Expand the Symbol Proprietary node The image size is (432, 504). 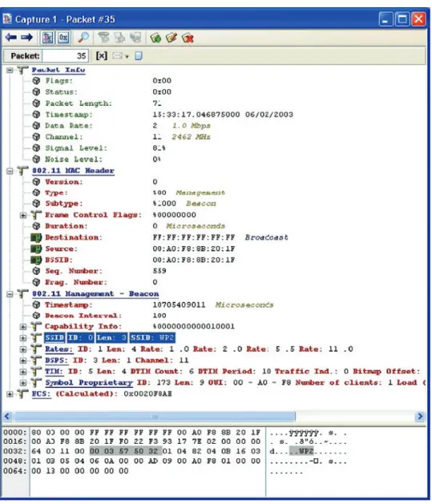pyautogui.click(x=22, y=383)
